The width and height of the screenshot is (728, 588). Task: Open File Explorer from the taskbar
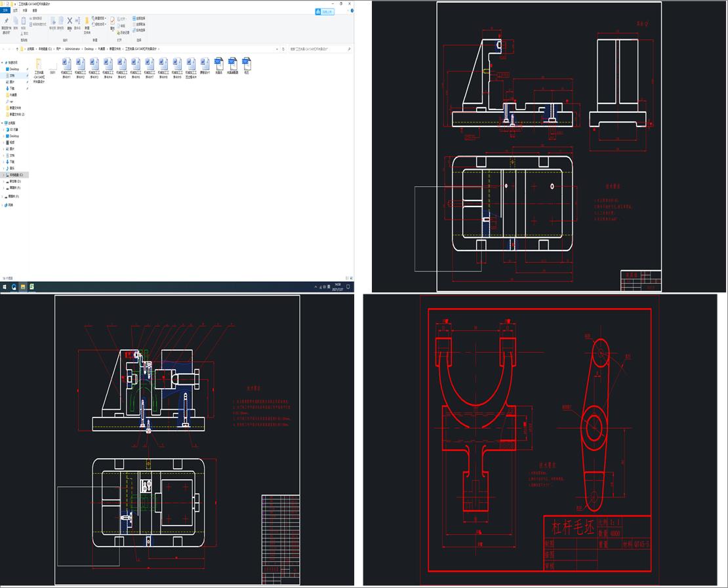(x=22, y=287)
